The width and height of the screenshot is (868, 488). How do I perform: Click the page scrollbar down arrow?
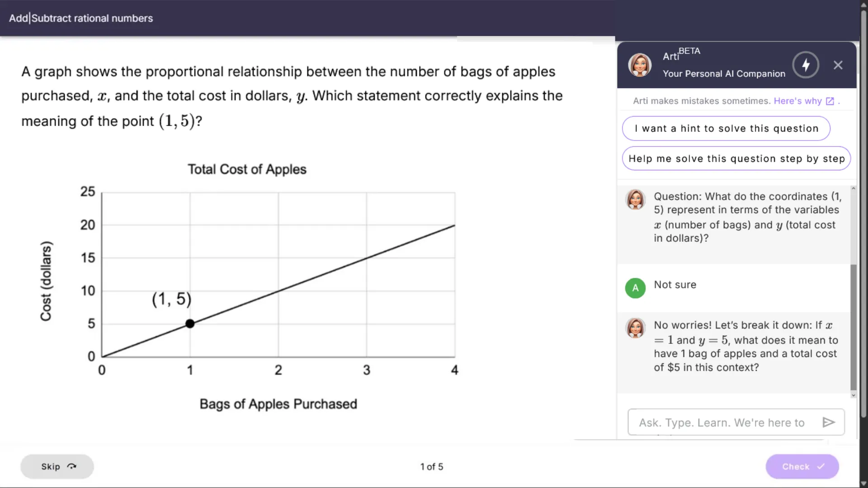click(x=863, y=483)
